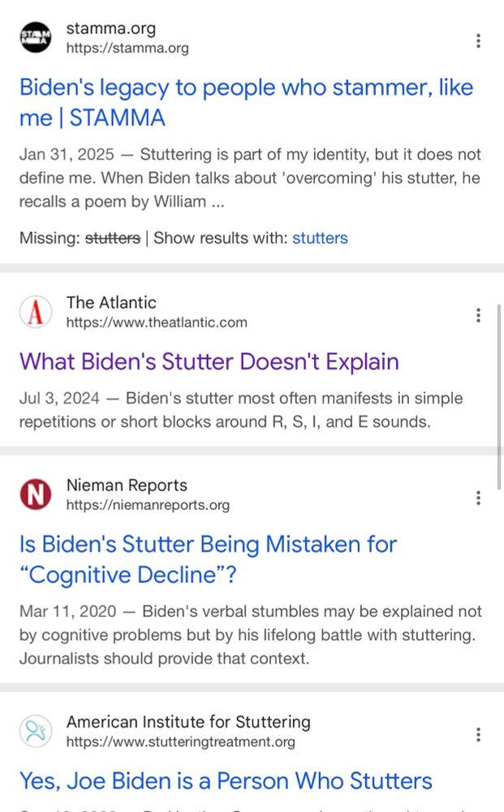504x812 pixels.
Task: Click the stutteringtreatment.org URL text
Action: point(181,742)
